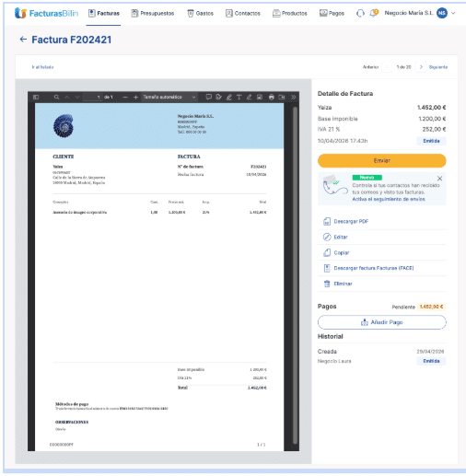Click the PDF page number field

click(92, 97)
